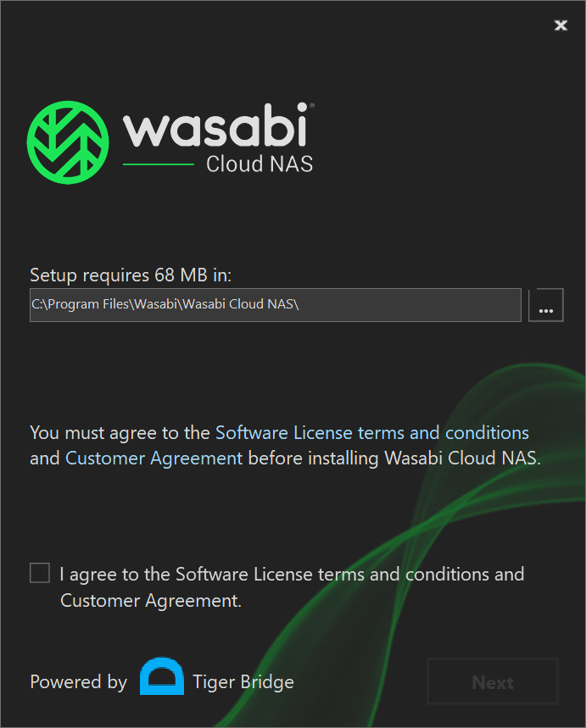Click Next to proceed with installation

[x=492, y=681]
